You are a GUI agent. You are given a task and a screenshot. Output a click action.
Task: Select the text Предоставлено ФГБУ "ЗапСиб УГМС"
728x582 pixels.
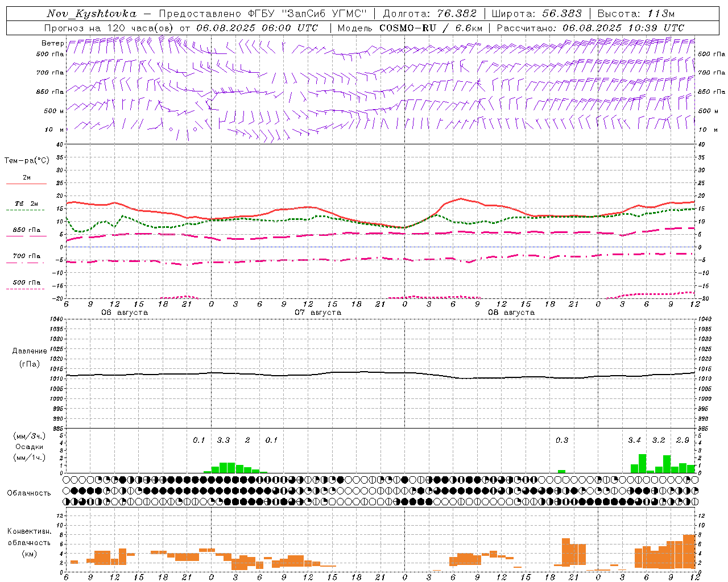pos(263,14)
